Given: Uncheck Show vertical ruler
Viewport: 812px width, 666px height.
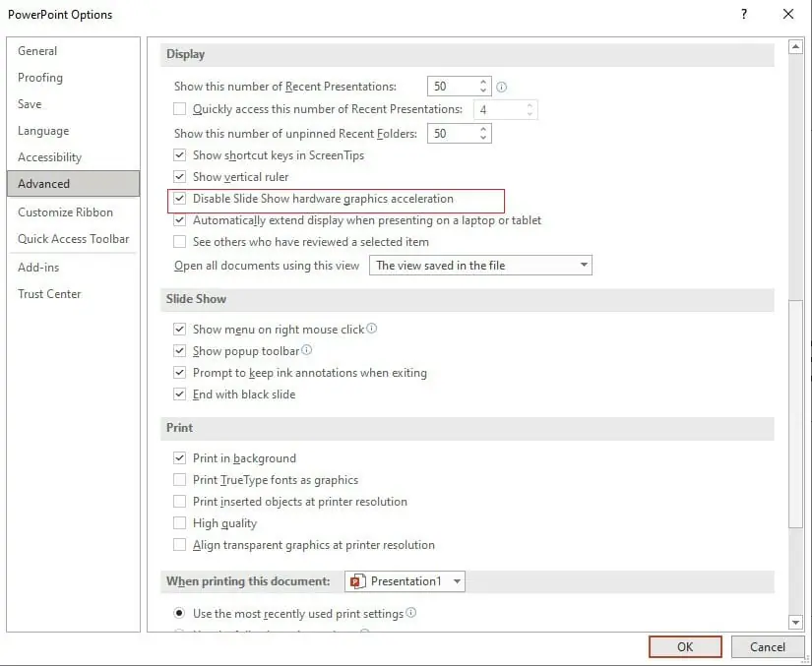Looking at the screenshot, I should 180,177.
